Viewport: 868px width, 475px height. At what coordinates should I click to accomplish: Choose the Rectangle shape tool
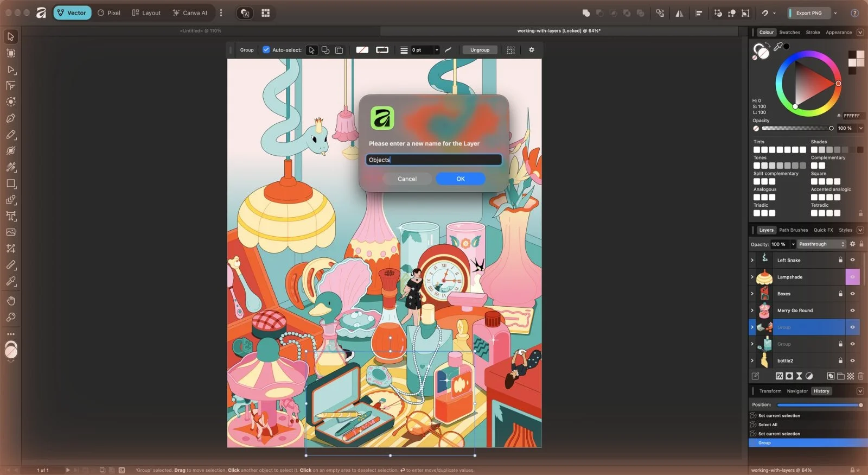click(10, 183)
